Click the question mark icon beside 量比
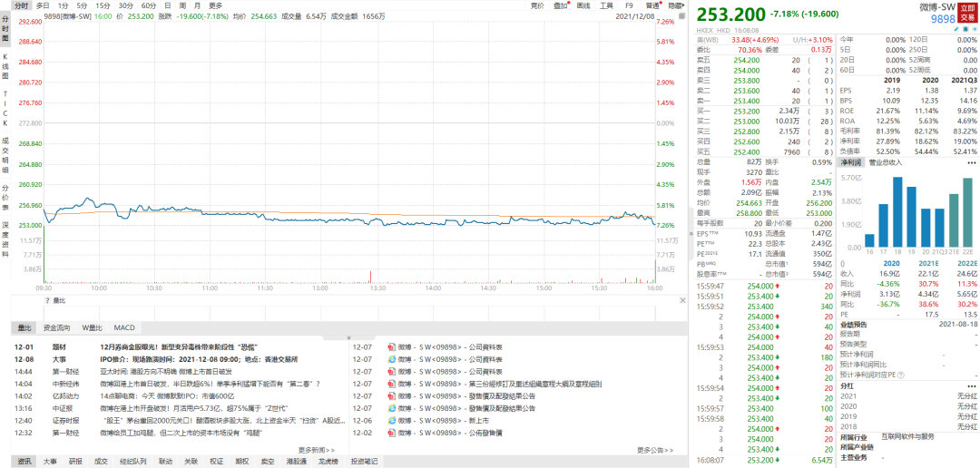 pyautogui.click(x=47, y=300)
